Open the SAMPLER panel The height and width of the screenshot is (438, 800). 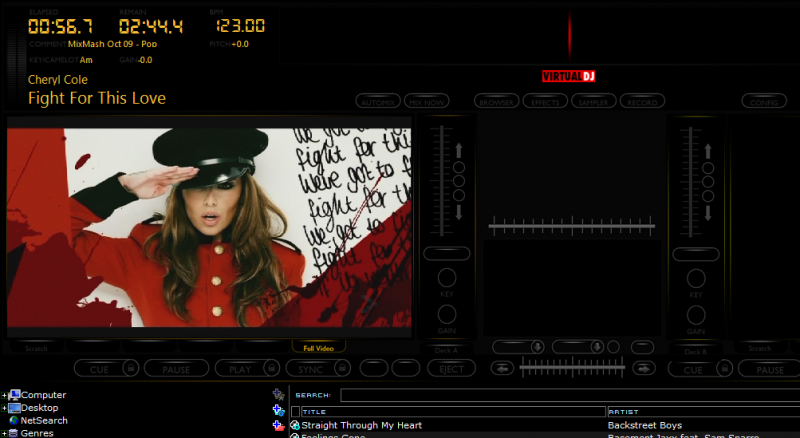point(593,102)
